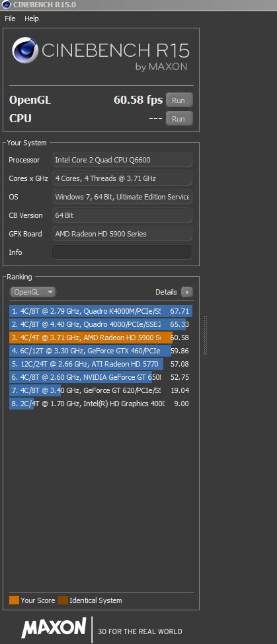Screen dimensions: 277x644
Task: Select the orange AMD Radeon HD 5900 ranking
Action: point(100,338)
